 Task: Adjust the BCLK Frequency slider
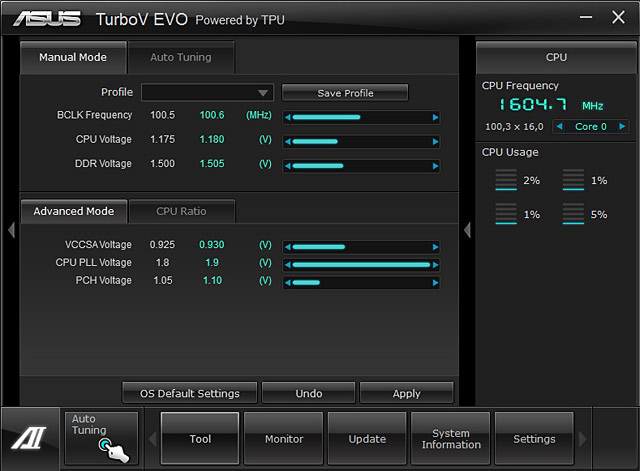pyautogui.click(x=361, y=118)
